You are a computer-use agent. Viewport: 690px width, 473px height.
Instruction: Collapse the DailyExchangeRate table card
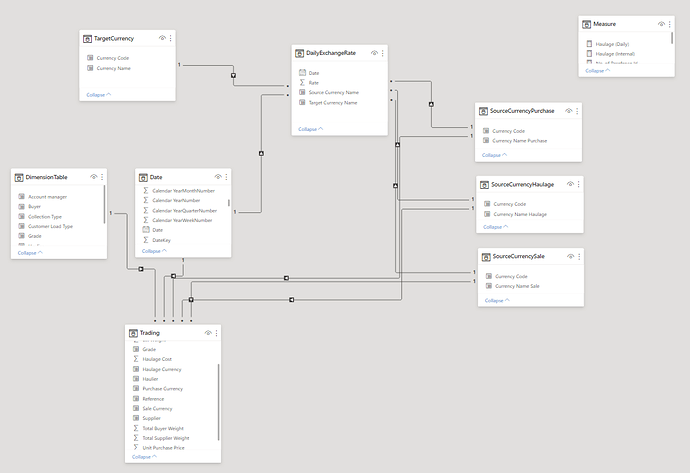point(310,129)
